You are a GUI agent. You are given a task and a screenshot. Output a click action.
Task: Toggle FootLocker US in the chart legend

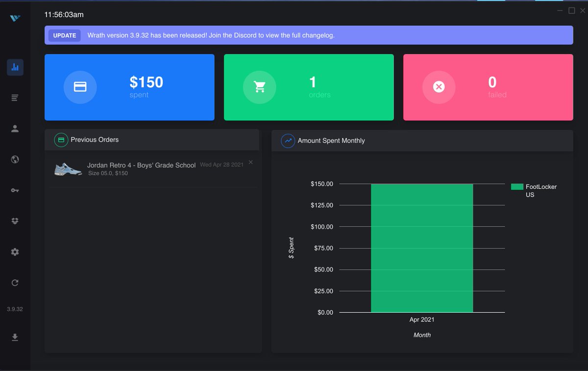tap(534, 191)
